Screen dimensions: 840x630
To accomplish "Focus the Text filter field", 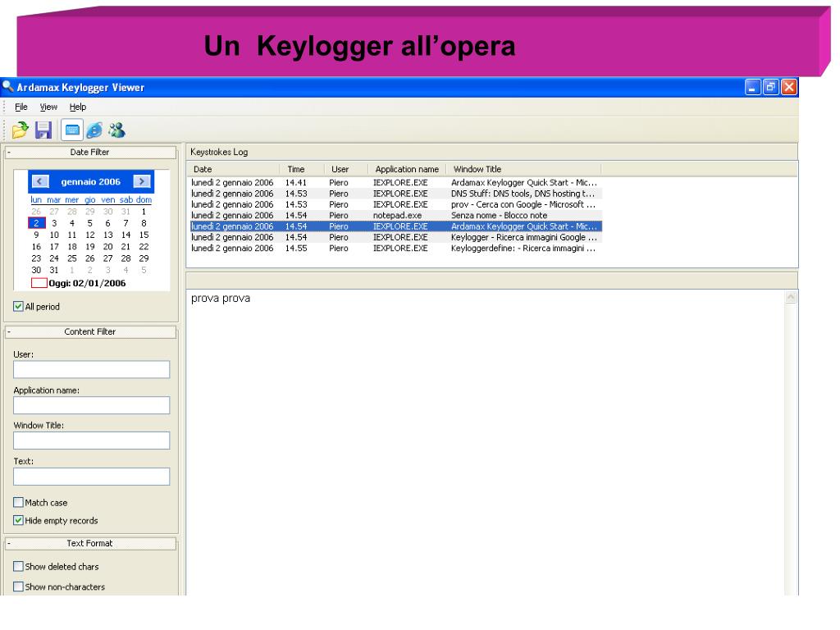I will 92,477.
